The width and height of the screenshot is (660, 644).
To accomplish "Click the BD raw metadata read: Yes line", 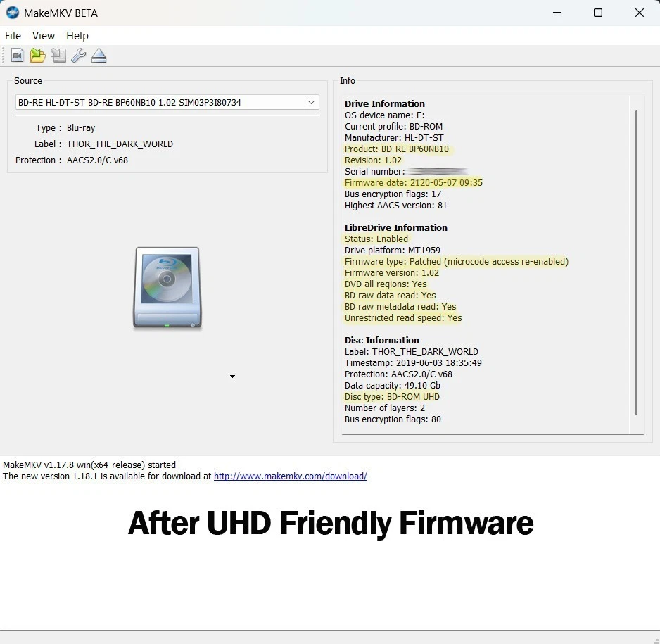I will coord(400,306).
